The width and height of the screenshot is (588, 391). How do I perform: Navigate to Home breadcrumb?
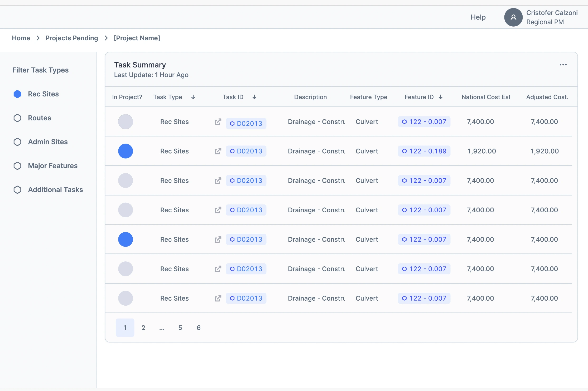(21, 38)
